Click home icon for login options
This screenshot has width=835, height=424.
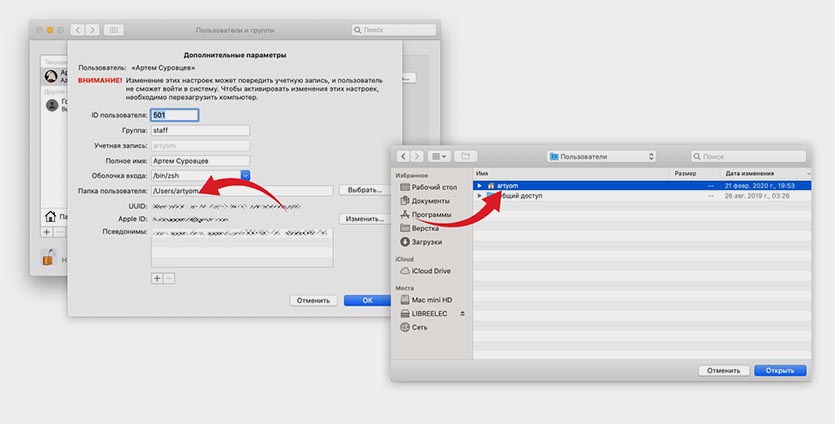[x=51, y=216]
